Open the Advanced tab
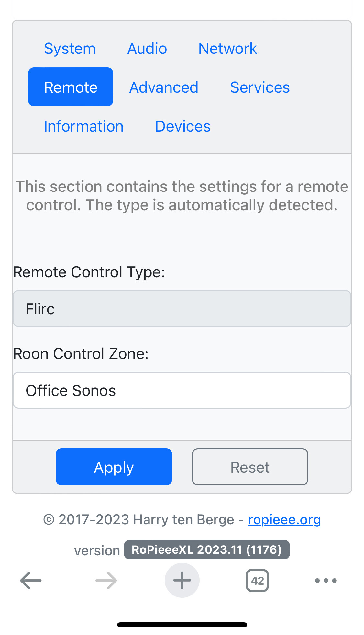 pyautogui.click(x=164, y=87)
